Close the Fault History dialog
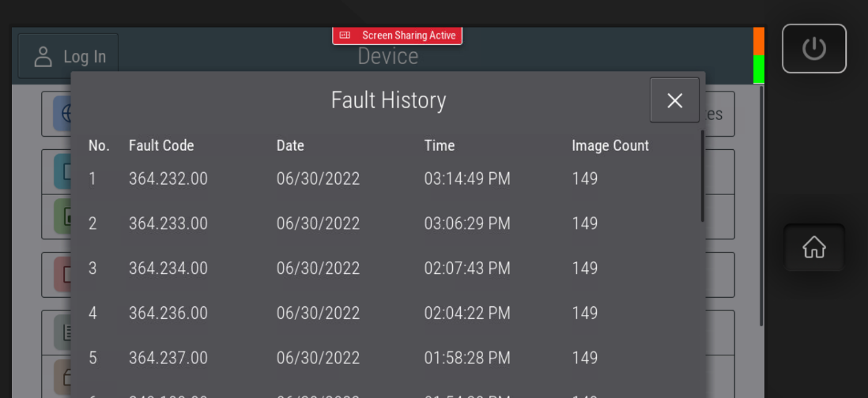This screenshot has width=868, height=398. tap(674, 100)
